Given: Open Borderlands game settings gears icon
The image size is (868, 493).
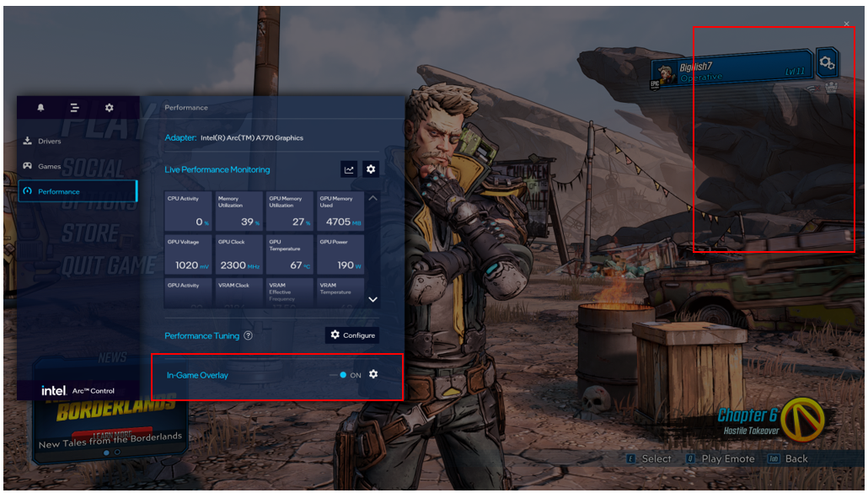Looking at the screenshot, I should [x=827, y=62].
